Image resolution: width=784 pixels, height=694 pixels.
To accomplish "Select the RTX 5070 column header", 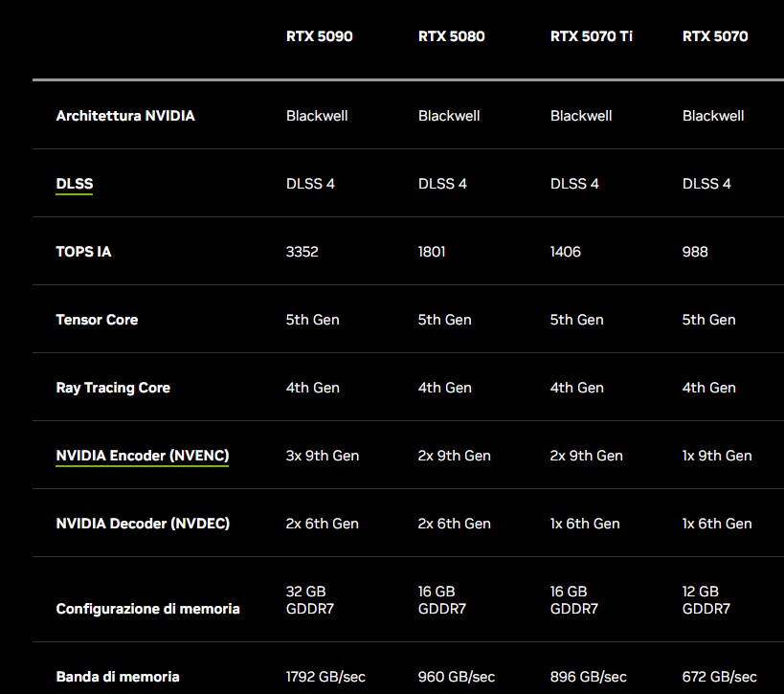I will (715, 36).
